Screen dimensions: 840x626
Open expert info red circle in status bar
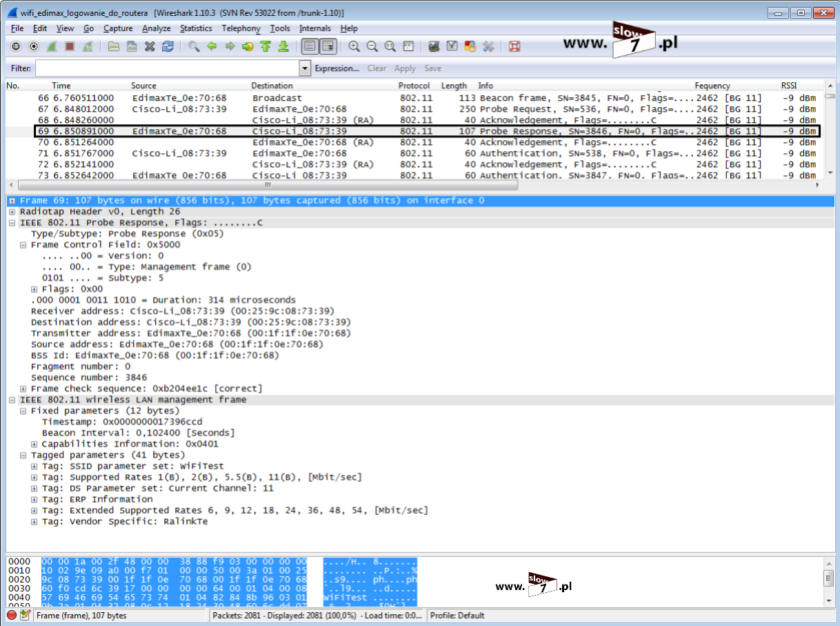coord(12,615)
